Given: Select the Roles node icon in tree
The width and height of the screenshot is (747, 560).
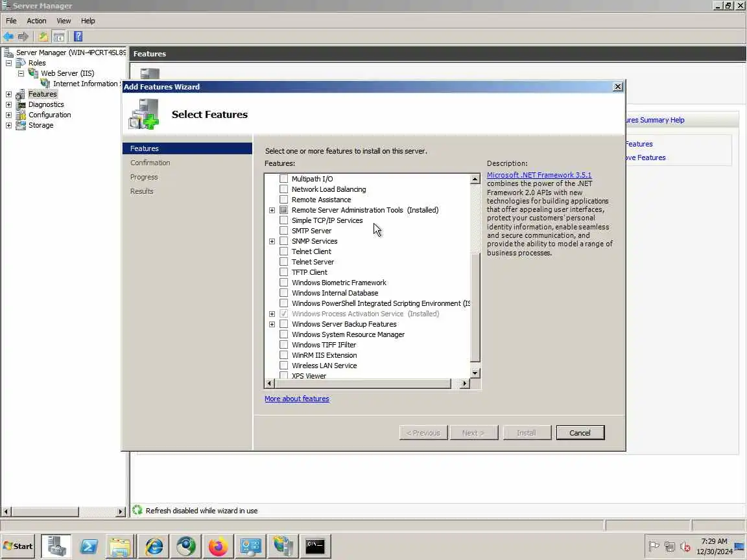Looking at the screenshot, I should coord(21,63).
